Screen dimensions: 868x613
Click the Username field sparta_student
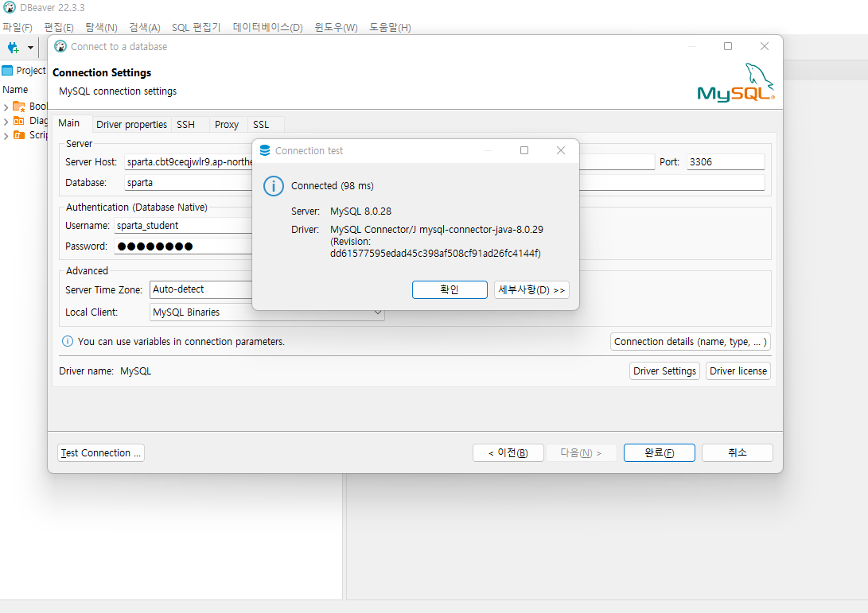point(183,226)
